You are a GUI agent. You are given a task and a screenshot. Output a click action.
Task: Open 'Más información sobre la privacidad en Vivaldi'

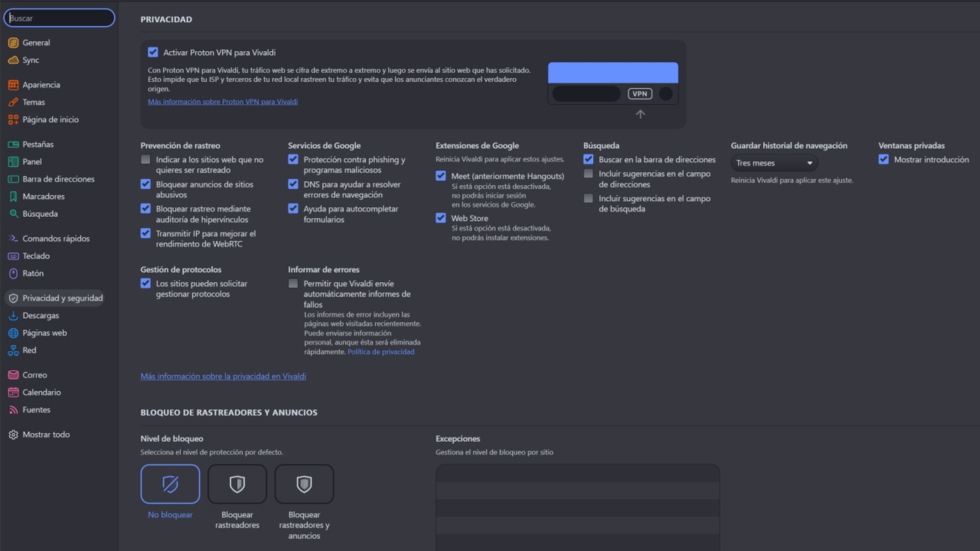click(223, 376)
